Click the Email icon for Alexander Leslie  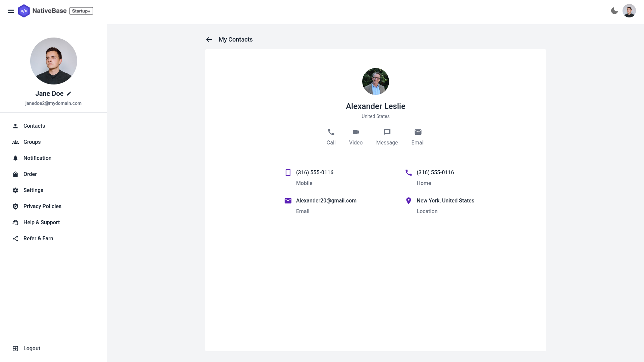coord(418,132)
